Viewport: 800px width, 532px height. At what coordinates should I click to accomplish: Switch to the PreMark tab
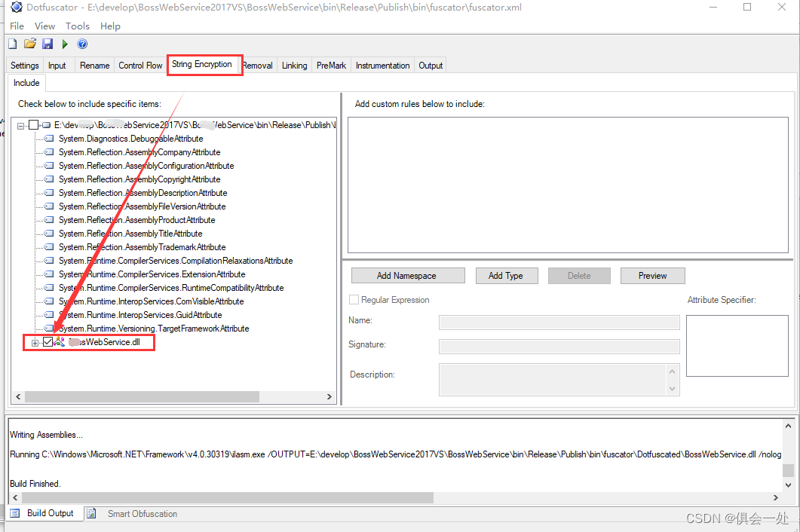coord(331,66)
